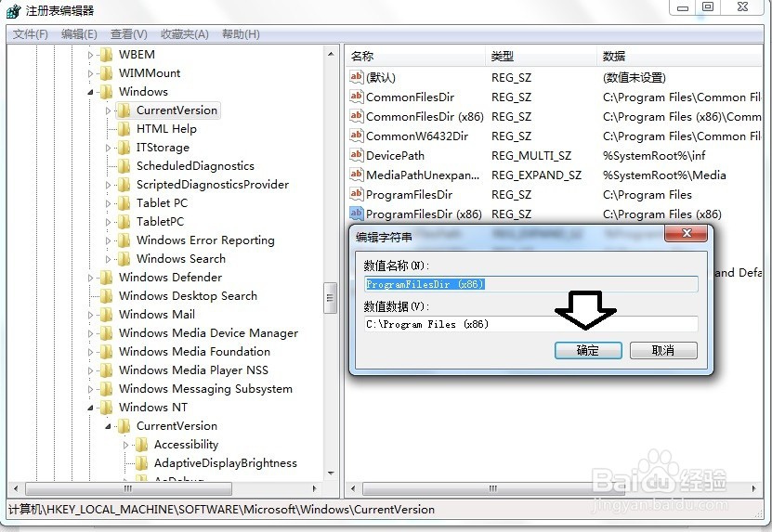Click the string icon beside CommonW6432Dir
Screen dimensions: 772x532
[x=356, y=136]
